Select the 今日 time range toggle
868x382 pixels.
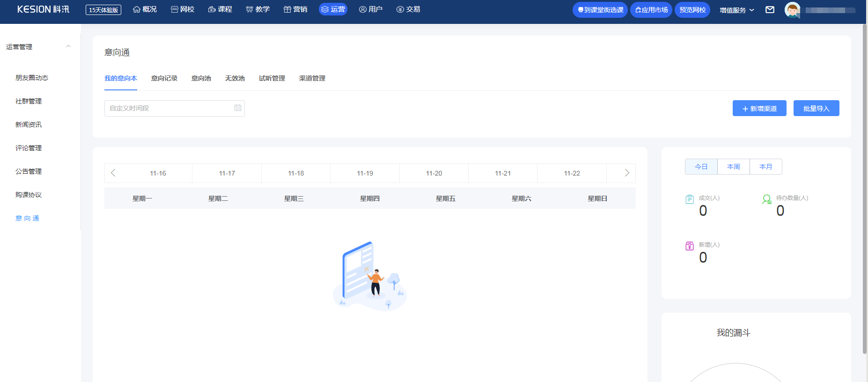(x=701, y=167)
